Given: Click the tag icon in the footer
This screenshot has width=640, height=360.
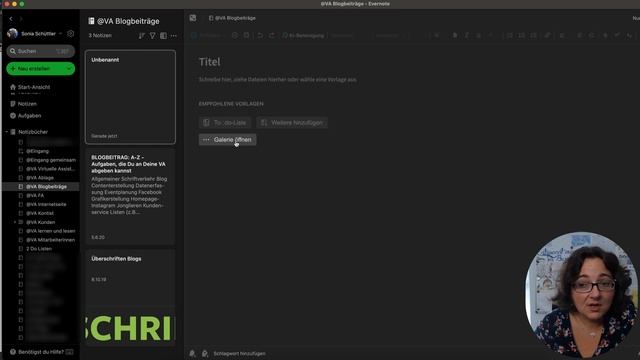Looking at the screenshot, I should (x=205, y=353).
